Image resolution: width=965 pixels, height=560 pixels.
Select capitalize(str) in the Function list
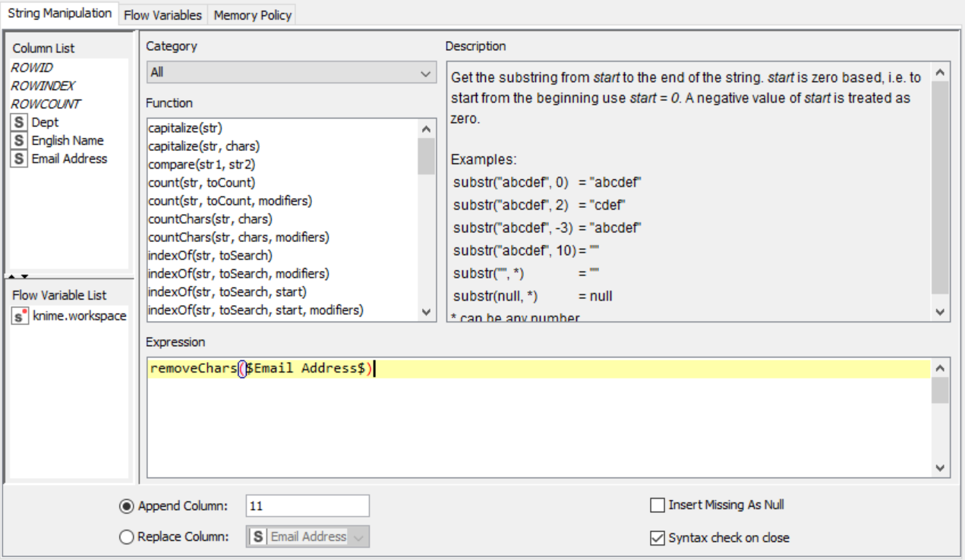point(185,128)
